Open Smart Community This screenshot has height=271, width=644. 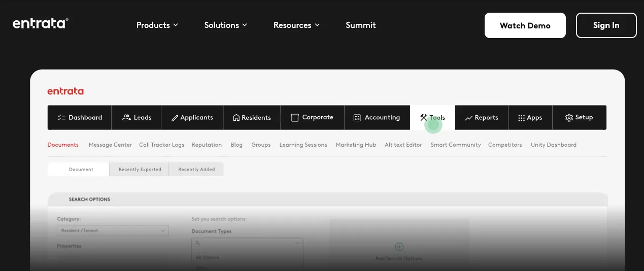pyautogui.click(x=456, y=145)
